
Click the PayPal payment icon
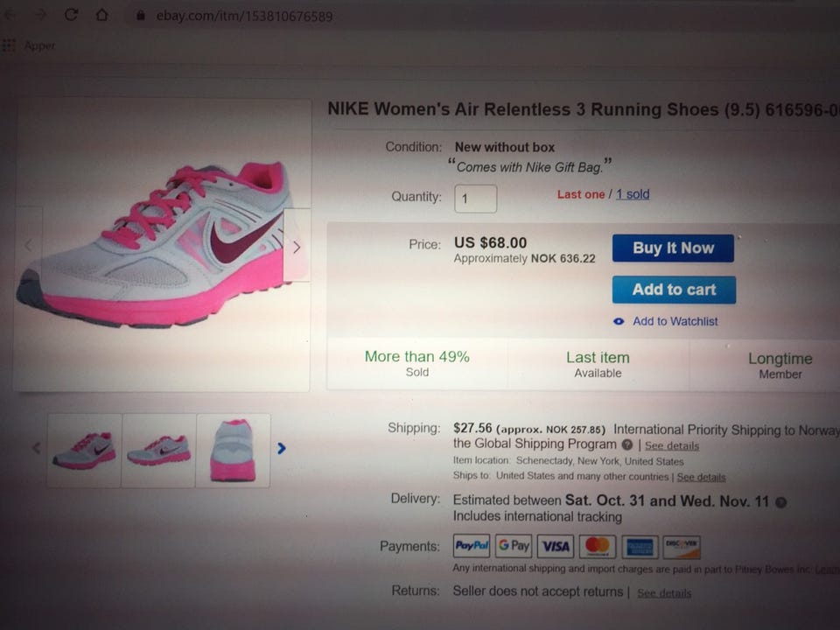click(x=472, y=546)
